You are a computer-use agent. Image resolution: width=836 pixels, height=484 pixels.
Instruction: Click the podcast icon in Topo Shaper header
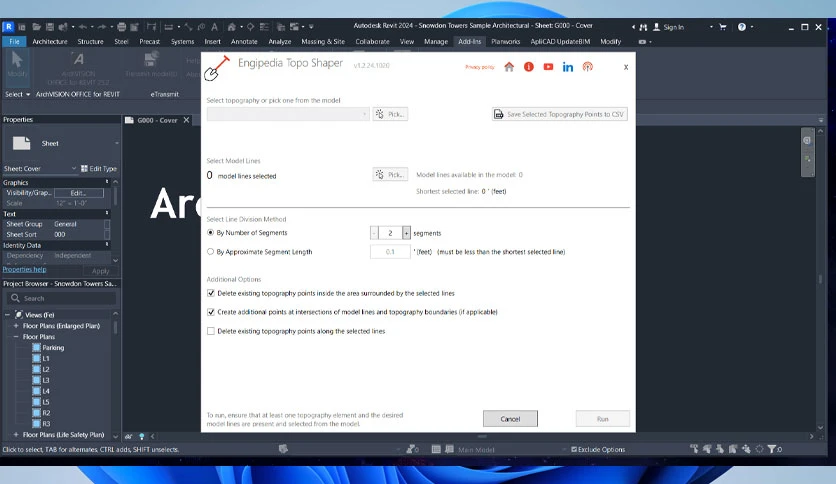click(x=588, y=67)
